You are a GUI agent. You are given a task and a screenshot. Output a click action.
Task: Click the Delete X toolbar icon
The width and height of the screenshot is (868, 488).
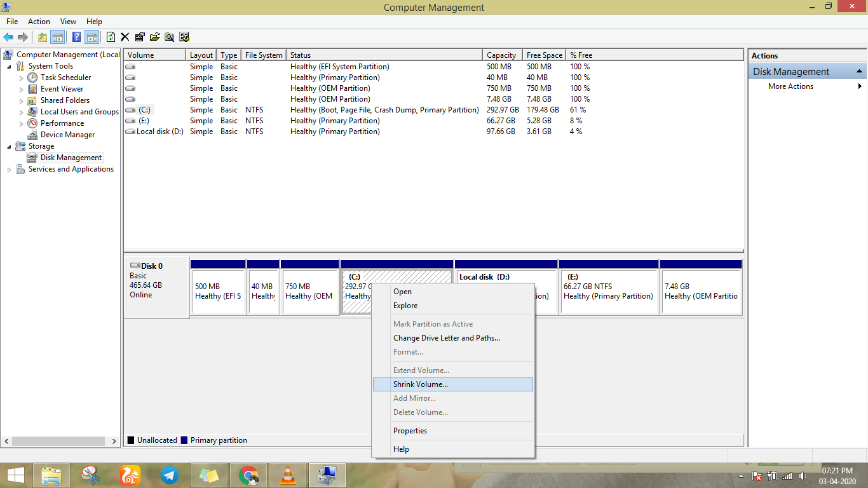point(125,37)
